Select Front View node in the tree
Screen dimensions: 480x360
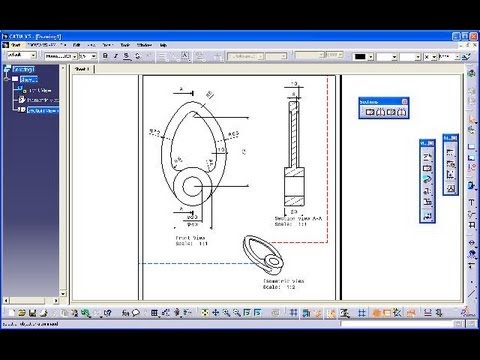tap(40, 90)
